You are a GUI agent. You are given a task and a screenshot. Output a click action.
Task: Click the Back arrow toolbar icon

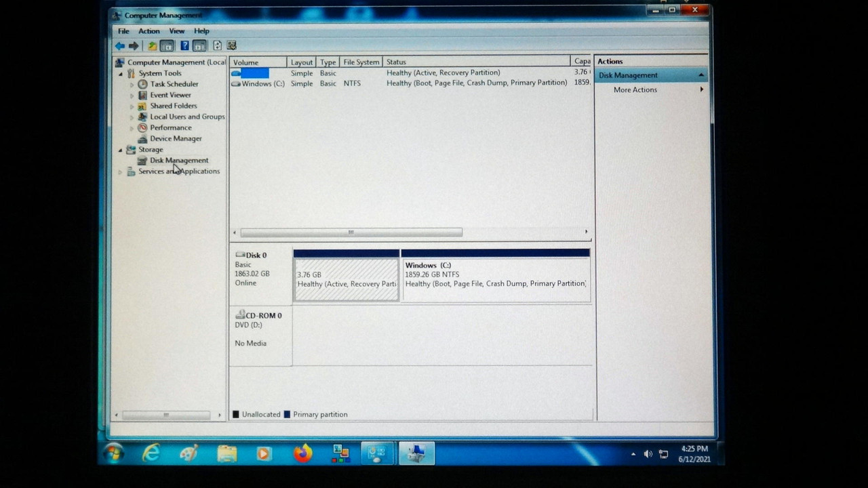[120, 46]
